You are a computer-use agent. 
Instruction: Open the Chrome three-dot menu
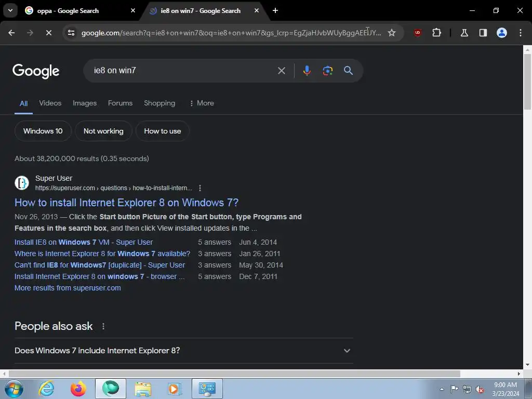coord(521,33)
